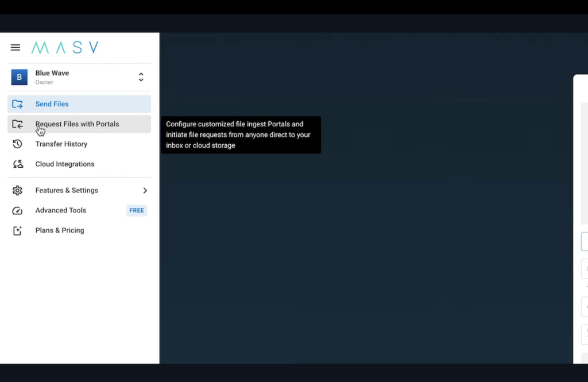Click the Cloud Integrations icon
This screenshot has height=382, width=588.
17,164
